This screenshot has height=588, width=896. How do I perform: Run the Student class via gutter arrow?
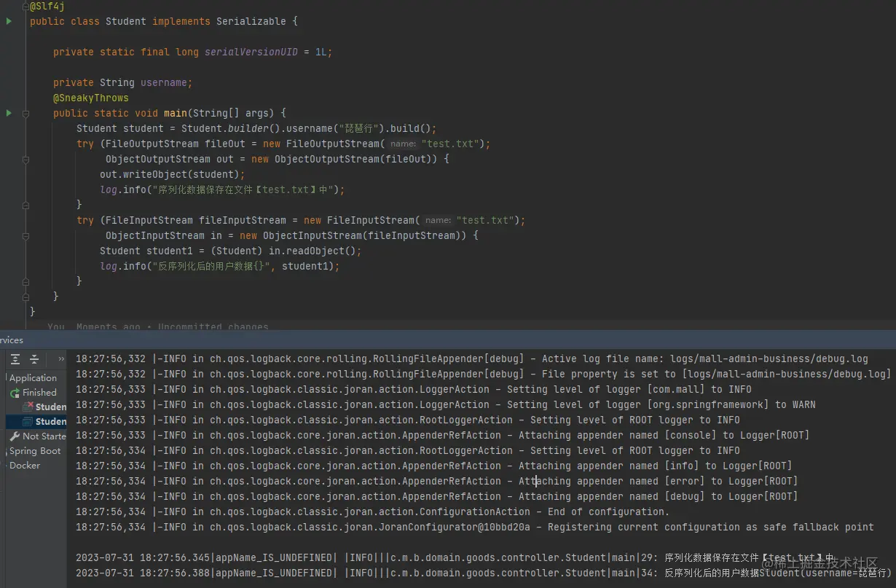coord(9,22)
